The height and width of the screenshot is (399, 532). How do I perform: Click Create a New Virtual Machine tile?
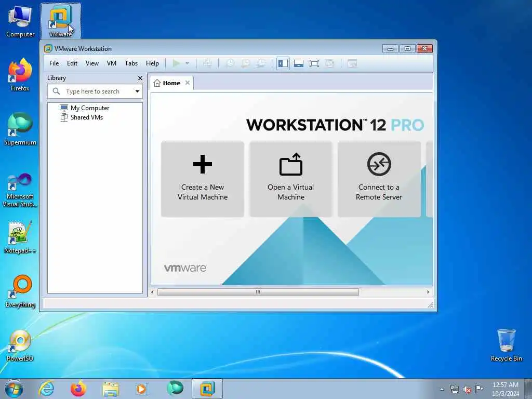coord(203,179)
